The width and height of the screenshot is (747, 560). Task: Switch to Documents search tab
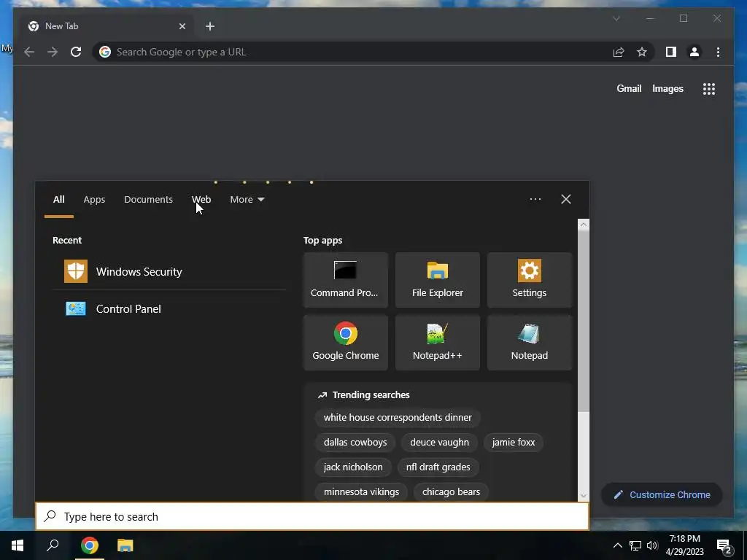148,200
